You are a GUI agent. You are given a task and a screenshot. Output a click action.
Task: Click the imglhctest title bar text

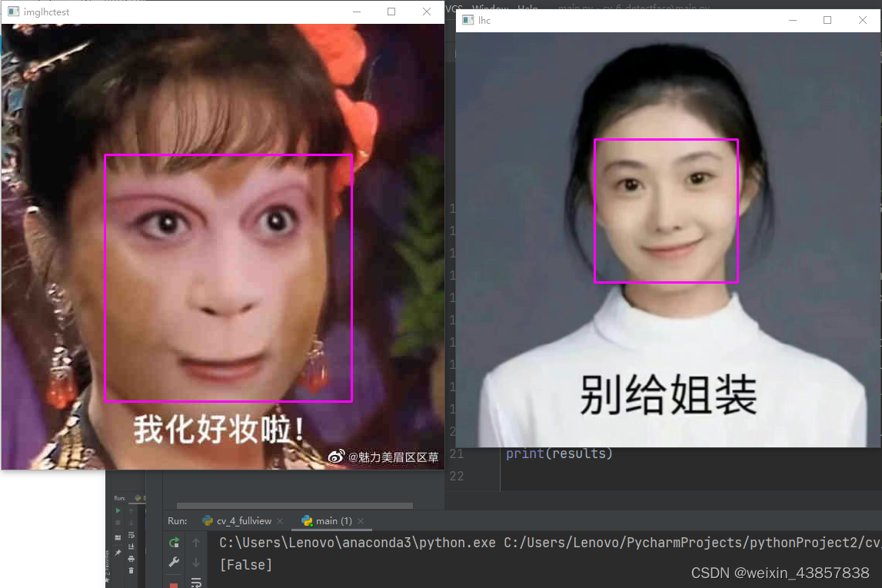pos(46,12)
